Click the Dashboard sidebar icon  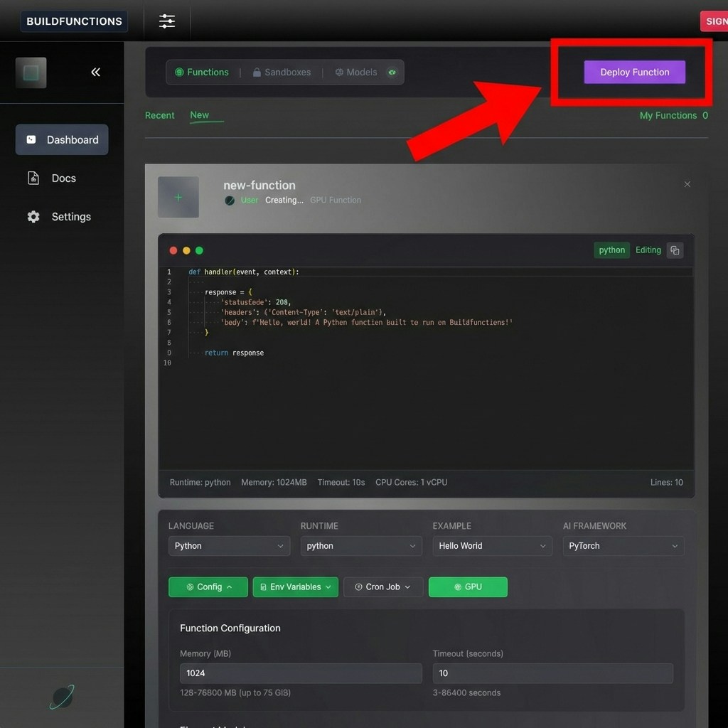(x=33, y=140)
